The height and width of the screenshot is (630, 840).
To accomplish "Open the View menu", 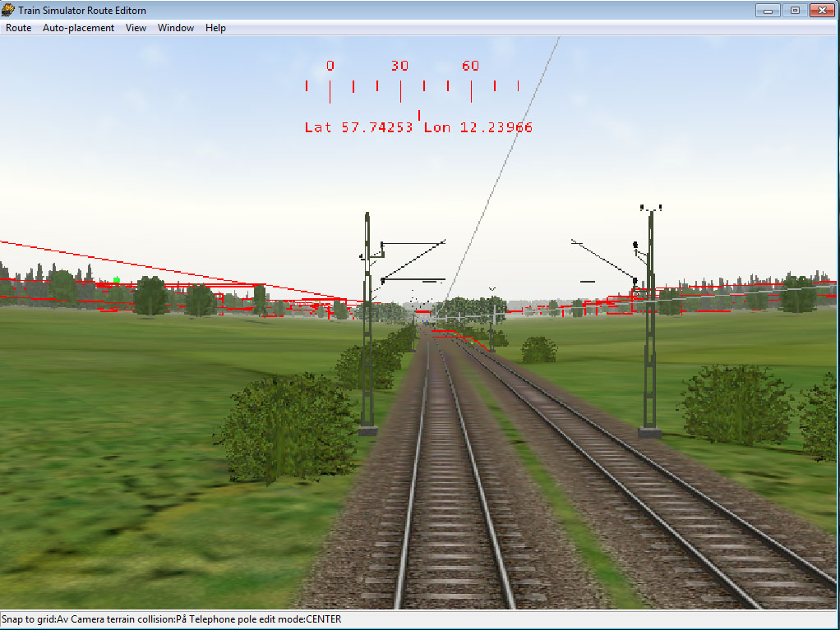I will pyautogui.click(x=136, y=28).
